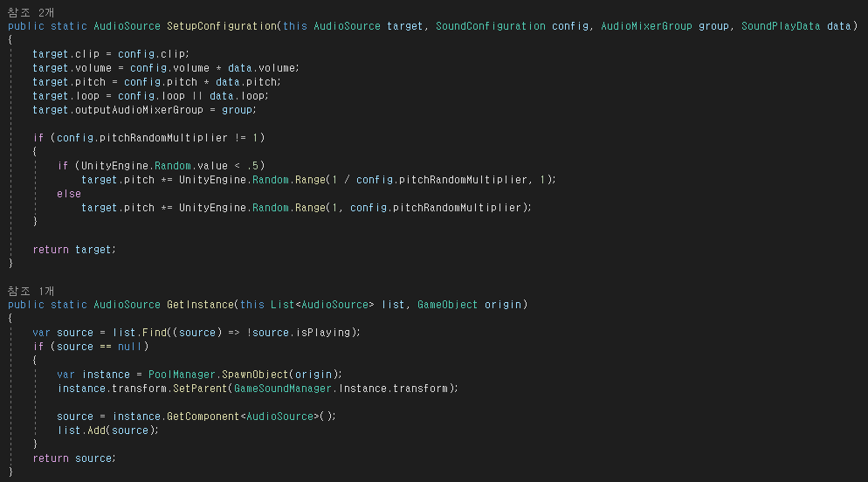This screenshot has height=482, width=868.
Task: Click the list.Add(source) call
Action: click(108, 430)
